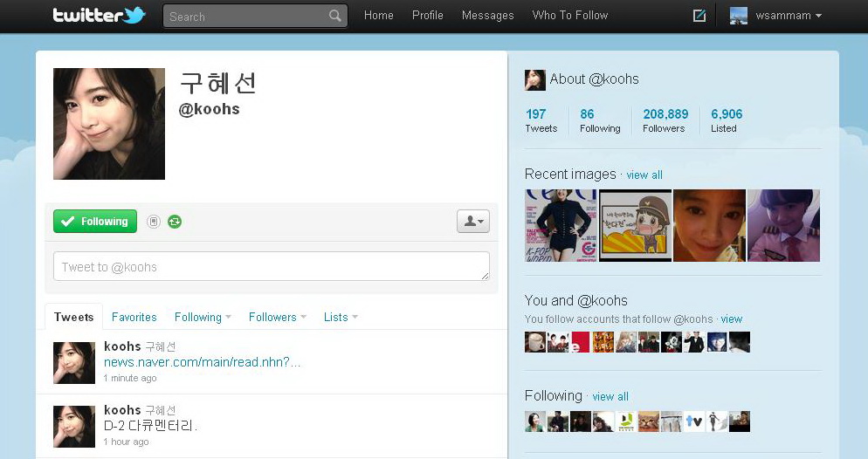Switch to the Favorites tab
This screenshot has width=868, height=459.
[x=134, y=317]
